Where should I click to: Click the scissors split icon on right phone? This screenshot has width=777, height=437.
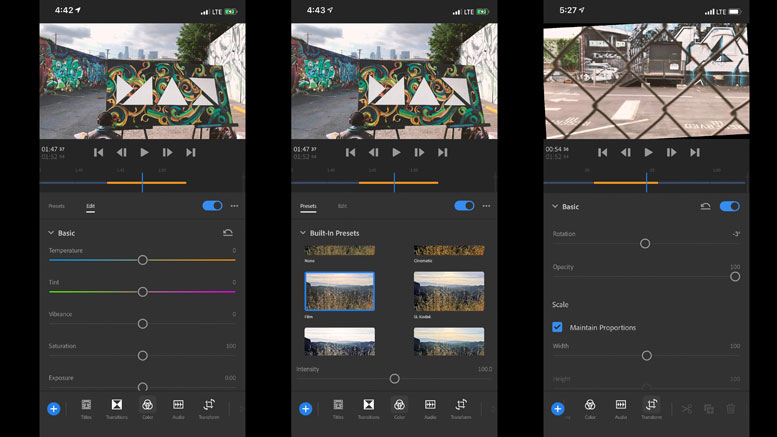point(686,409)
